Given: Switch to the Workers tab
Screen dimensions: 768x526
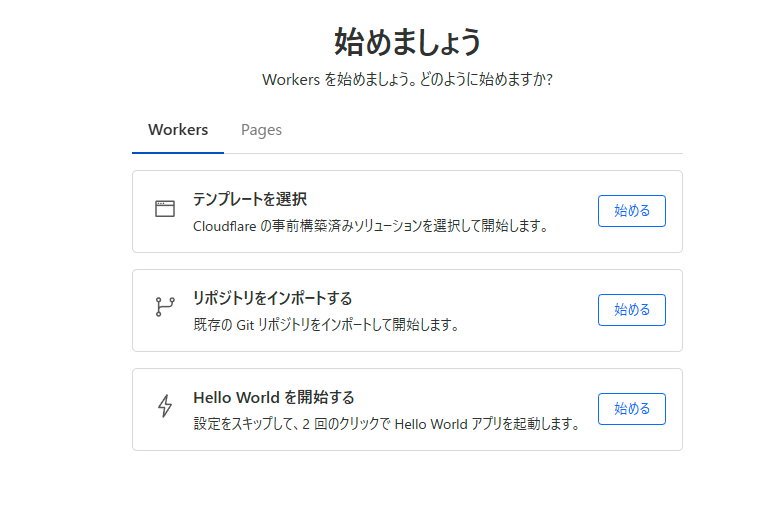Looking at the screenshot, I should (178, 130).
